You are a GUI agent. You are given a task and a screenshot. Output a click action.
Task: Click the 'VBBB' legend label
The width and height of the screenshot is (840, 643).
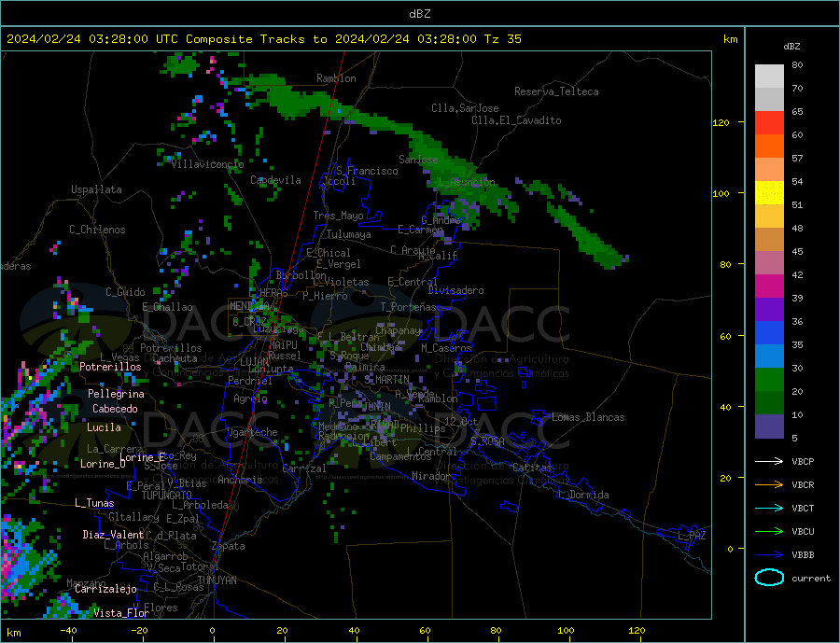tap(803, 554)
